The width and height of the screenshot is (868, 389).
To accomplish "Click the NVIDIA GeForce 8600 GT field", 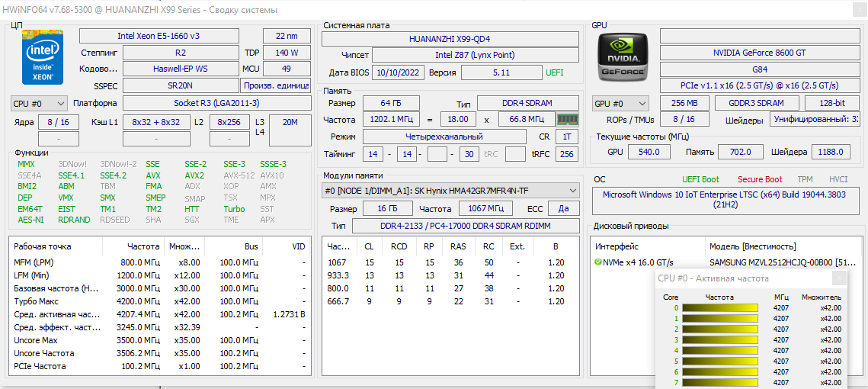I will click(x=759, y=53).
